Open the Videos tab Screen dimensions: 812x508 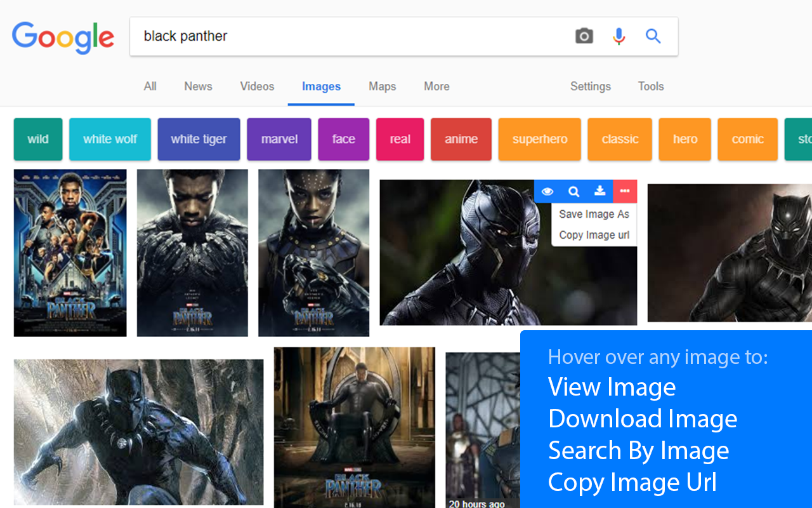pos(257,86)
